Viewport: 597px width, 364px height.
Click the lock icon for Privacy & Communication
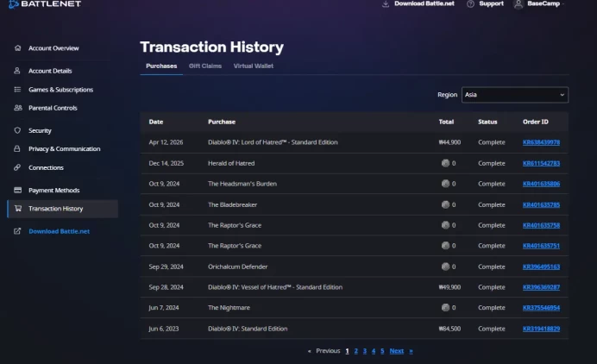17,148
